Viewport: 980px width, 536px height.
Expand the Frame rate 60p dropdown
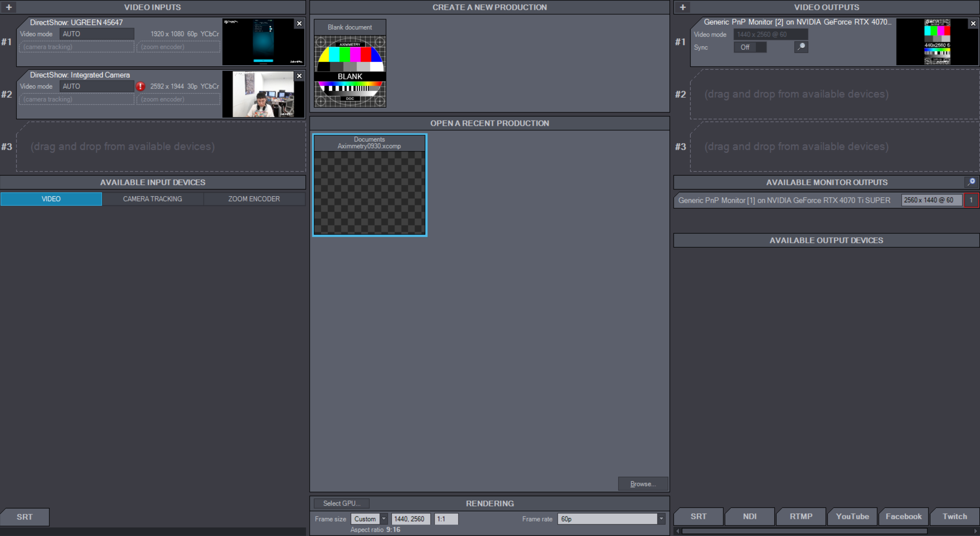(x=661, y=519)
